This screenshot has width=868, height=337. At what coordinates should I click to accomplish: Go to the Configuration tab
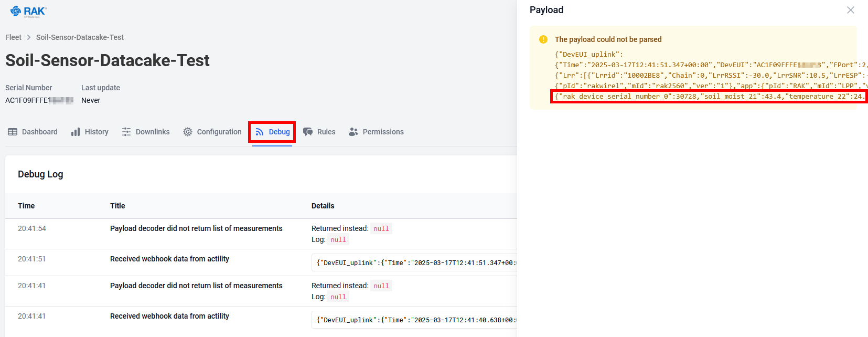(212, 132)
